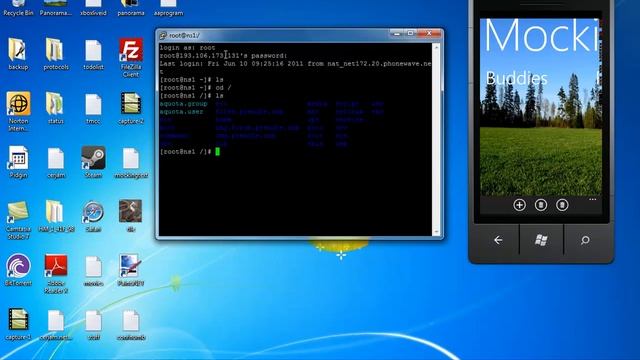
Task: Launch FileZilla Client from the desktop
Action: [x=131, y=57]
